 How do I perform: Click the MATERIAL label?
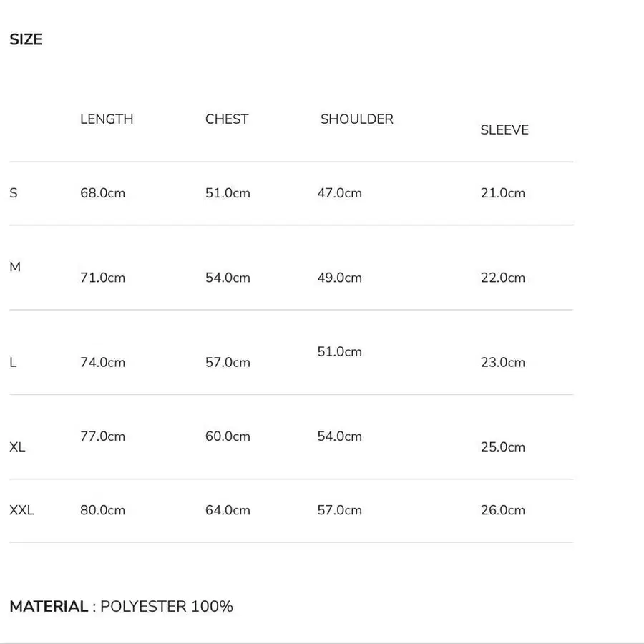[49, 607]
